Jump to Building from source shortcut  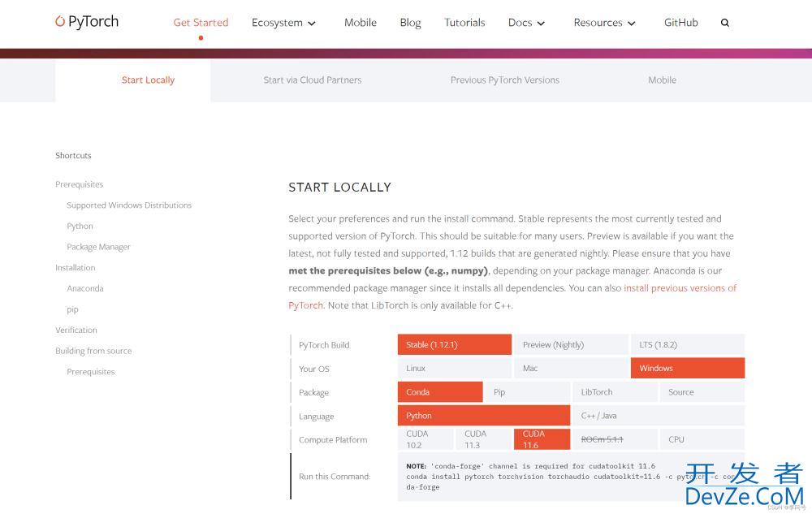(93, 351)
